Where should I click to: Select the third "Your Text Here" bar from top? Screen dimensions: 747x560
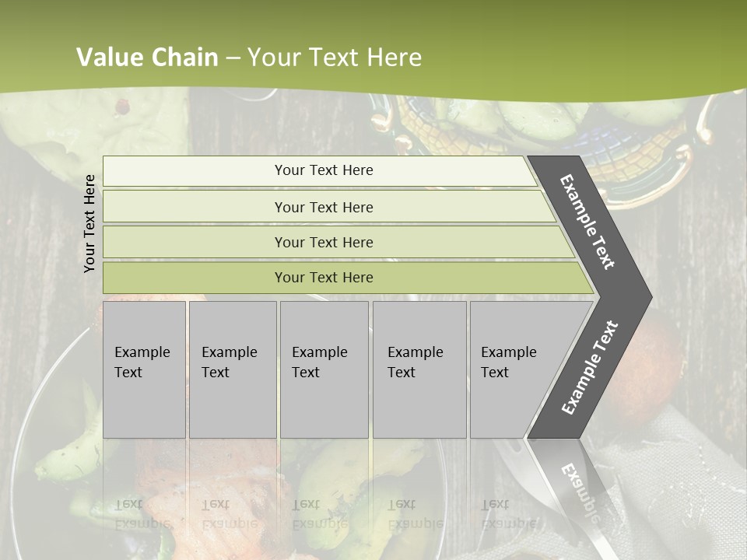point(323,242)
